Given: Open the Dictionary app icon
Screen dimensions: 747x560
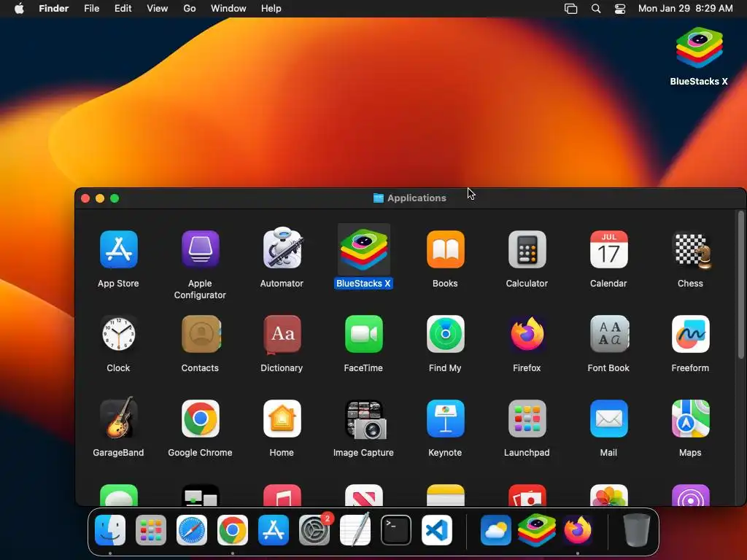Looking at the screenshot, I should (x=282, y=334).
